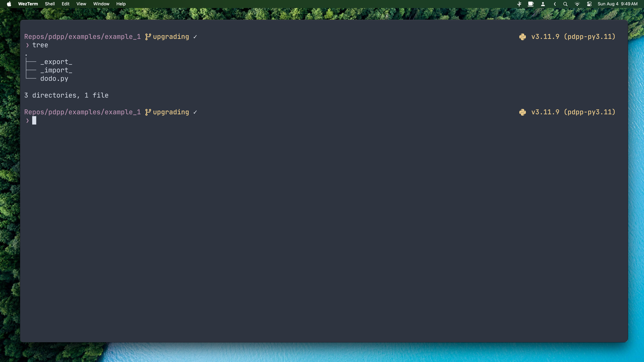
Task: Open the Apple menu
Action: (x=9, y=4)
